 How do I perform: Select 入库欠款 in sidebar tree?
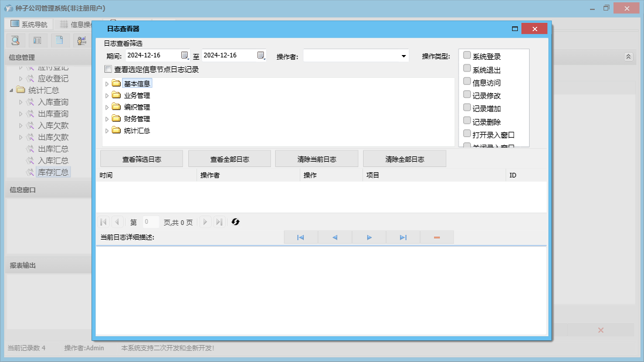tap(53, 125)
